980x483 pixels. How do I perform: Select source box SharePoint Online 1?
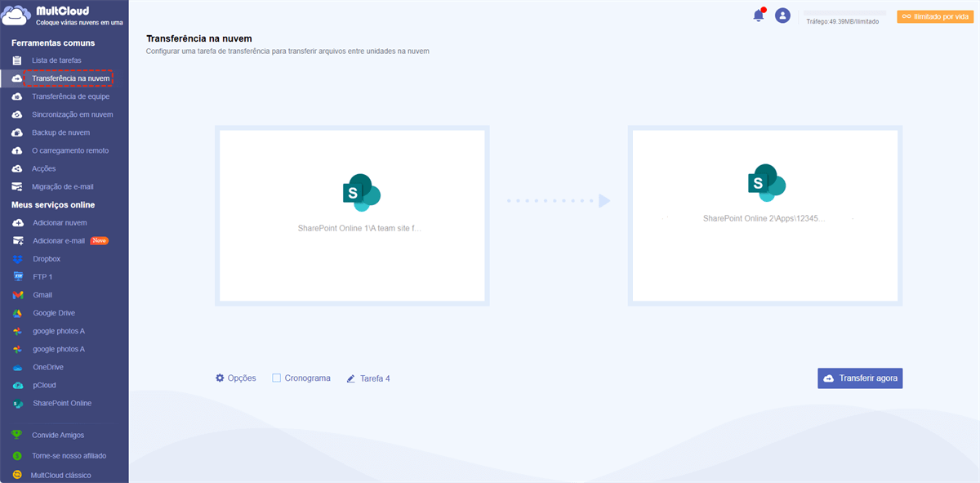tap(352, 216)
